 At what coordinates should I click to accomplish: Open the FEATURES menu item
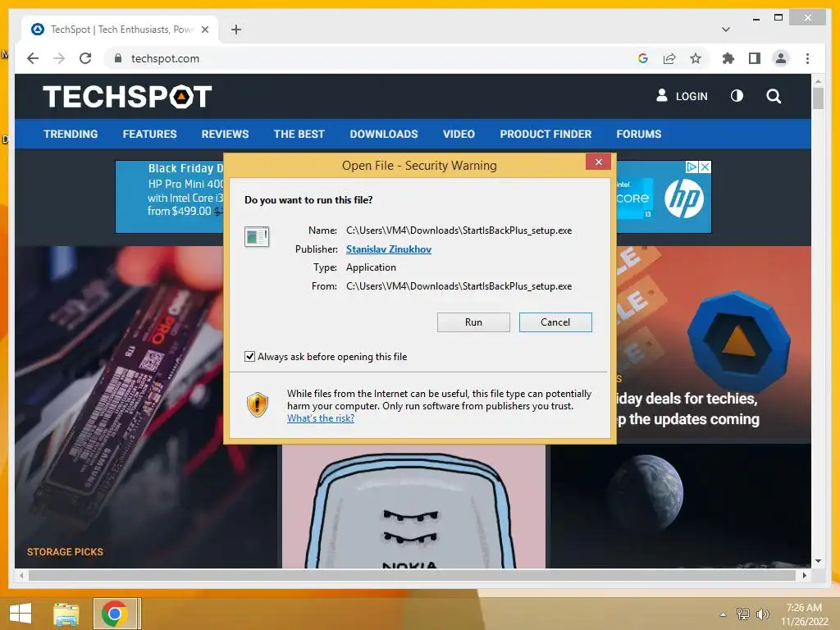coord(149,134)
